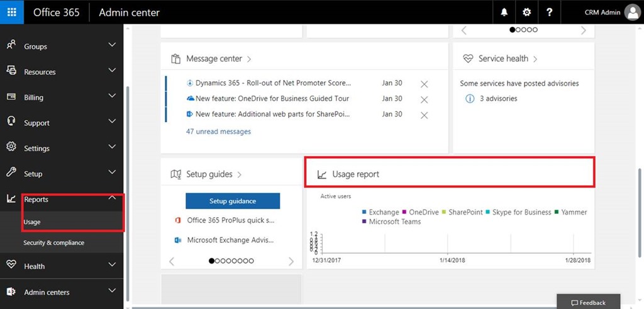Image resolution: width=644 pixels, height=309 pixels.
Task: Collapse the Reports section chevron
Action: (x=112, y=198)
